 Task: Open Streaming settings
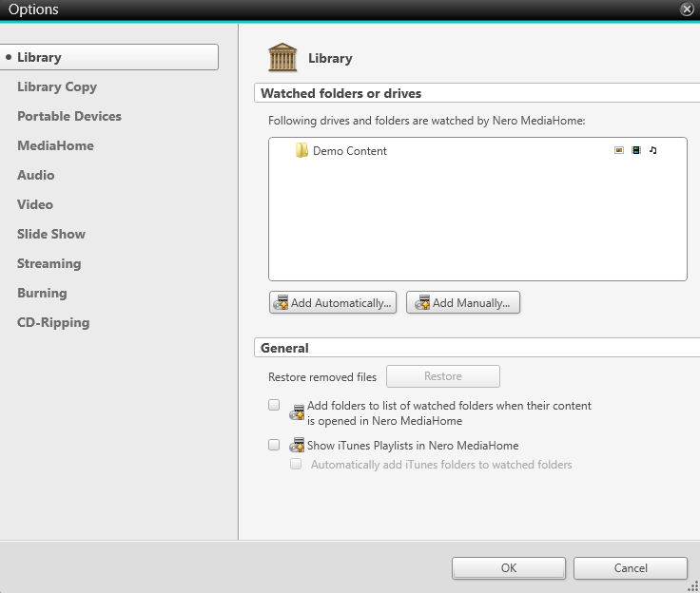49,263
